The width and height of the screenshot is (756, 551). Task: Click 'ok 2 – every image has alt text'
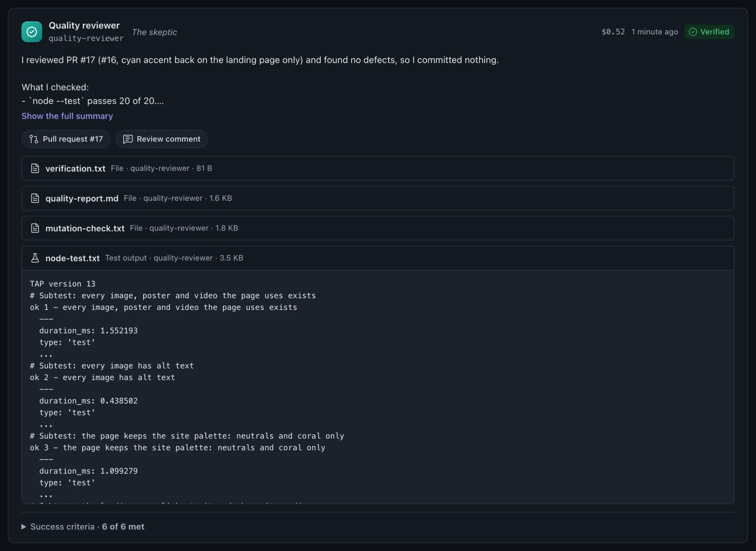tap(102, 378)
